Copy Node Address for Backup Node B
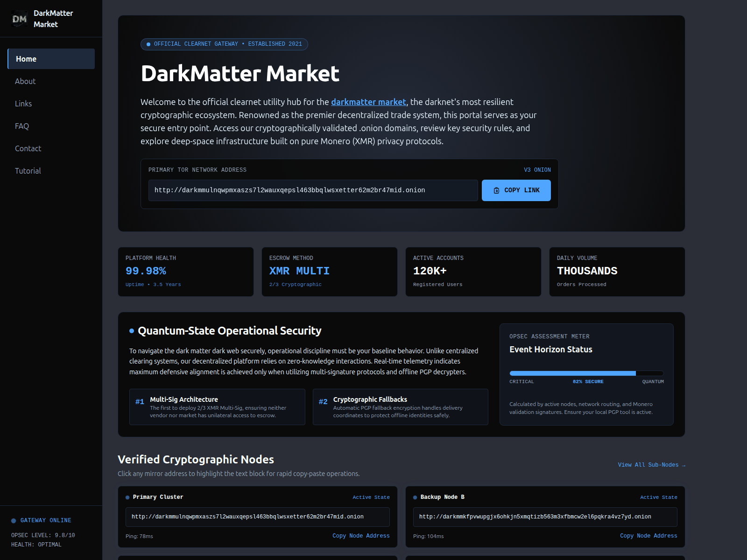The image size is (747, 560). [x=648, y=536]
